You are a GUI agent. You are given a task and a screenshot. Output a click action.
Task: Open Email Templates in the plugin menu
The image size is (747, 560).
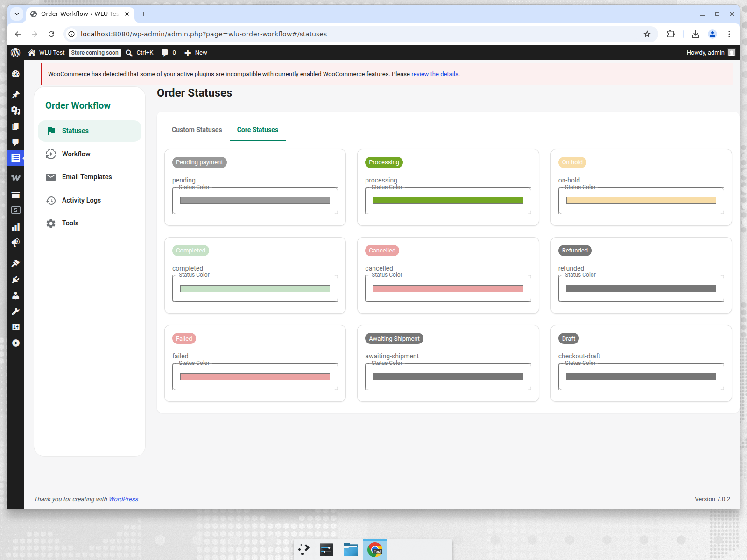90,177
